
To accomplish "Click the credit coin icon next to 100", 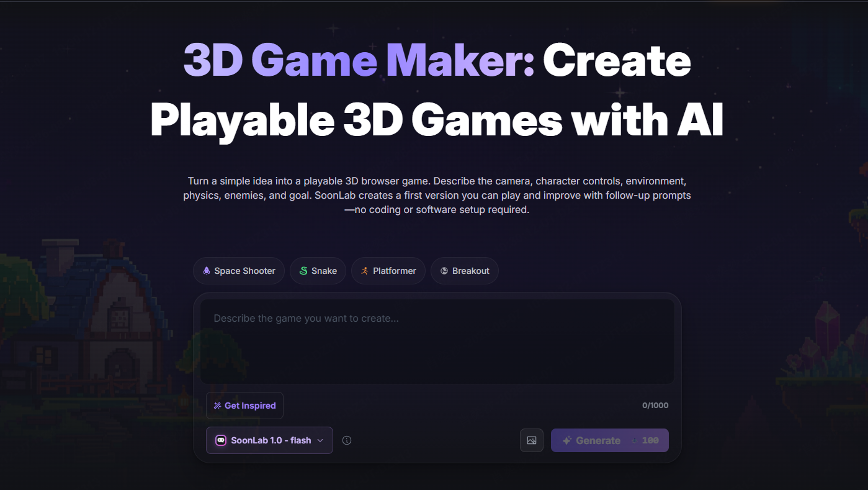I will (634, 440).
